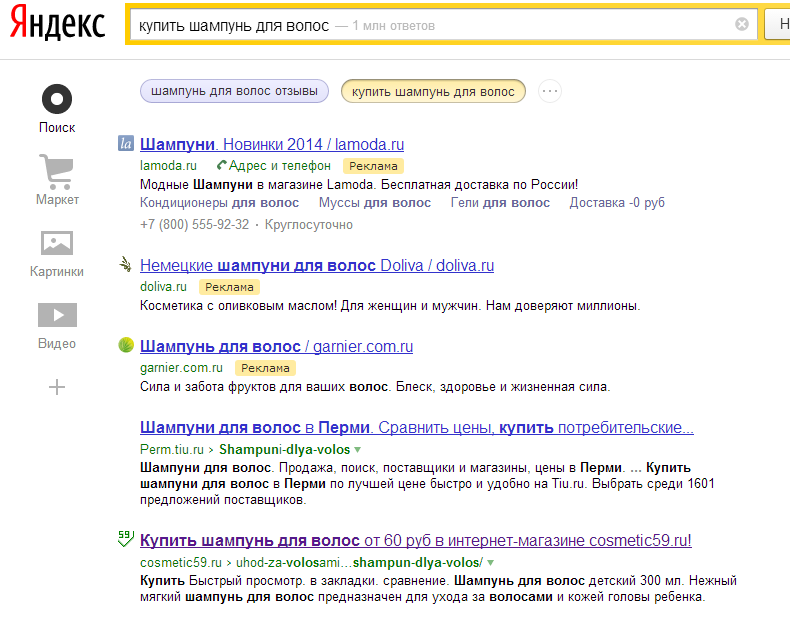
Task: Expand the dropdown arrow next to Shampuni-dlya-volos
Action: [x=358, y=449]
